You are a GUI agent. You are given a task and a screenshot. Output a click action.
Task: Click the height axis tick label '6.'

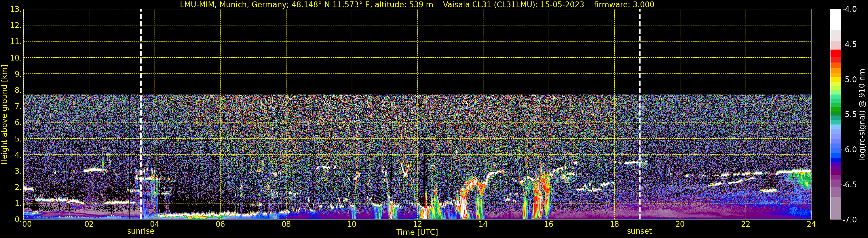(x=18, y=123)
